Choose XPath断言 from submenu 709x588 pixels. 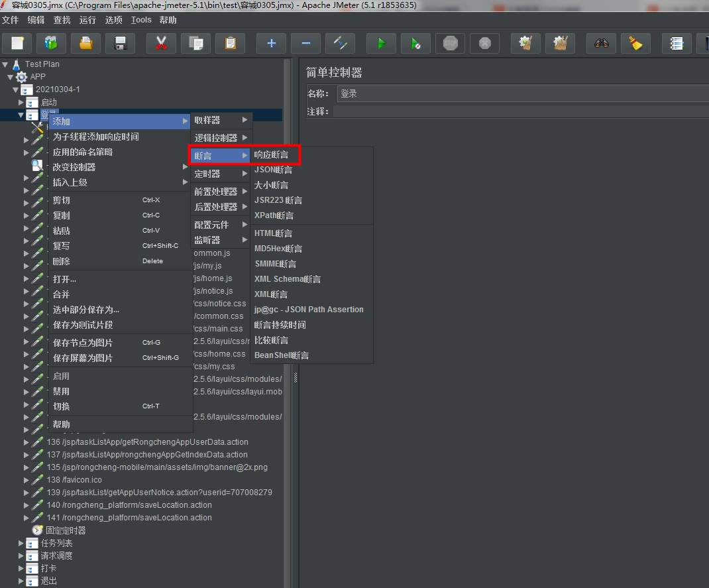pos(312,215)
